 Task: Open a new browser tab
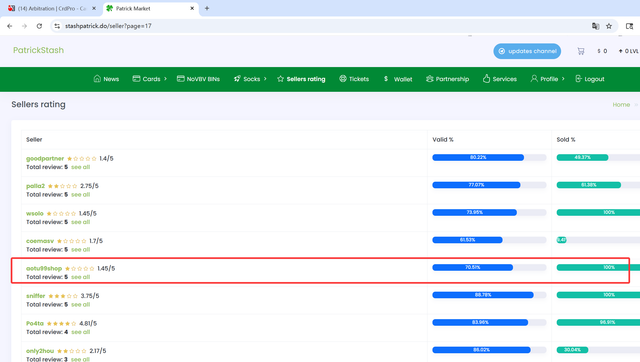pos(207,8)
